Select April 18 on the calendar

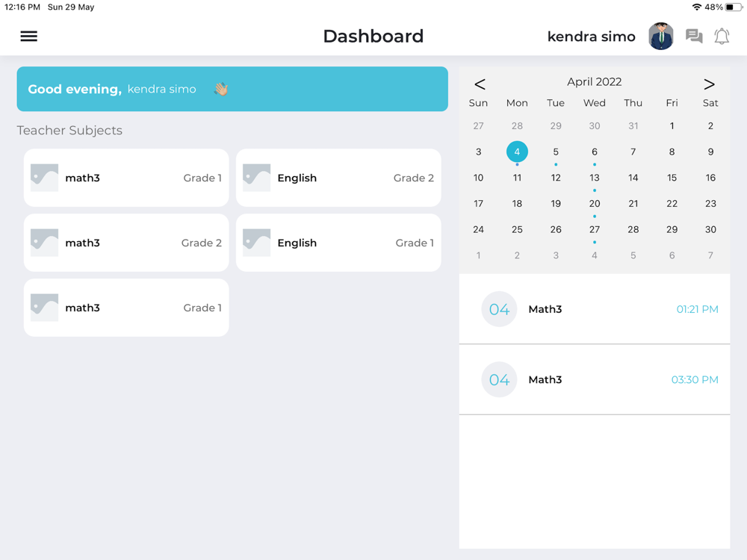click(x=517, y=204)
